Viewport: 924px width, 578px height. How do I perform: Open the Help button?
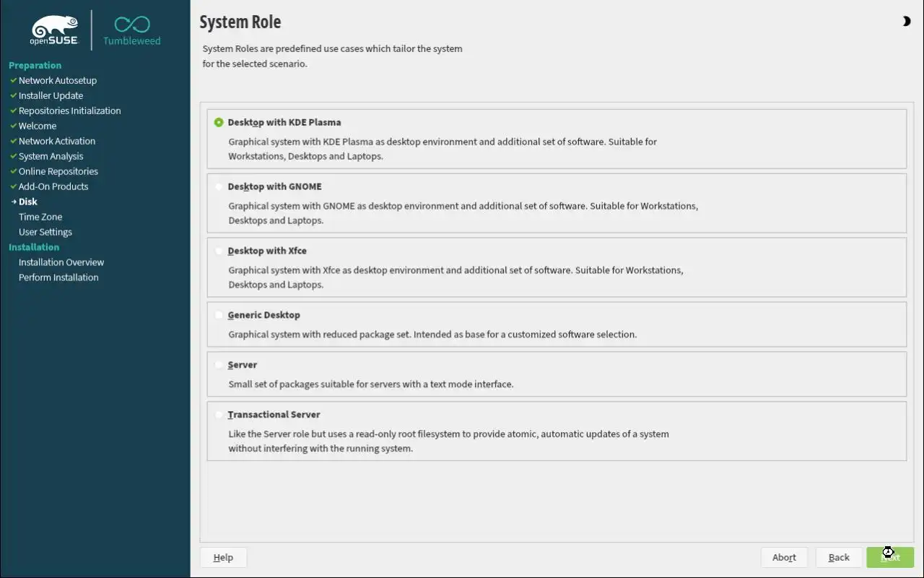(223, 557)
